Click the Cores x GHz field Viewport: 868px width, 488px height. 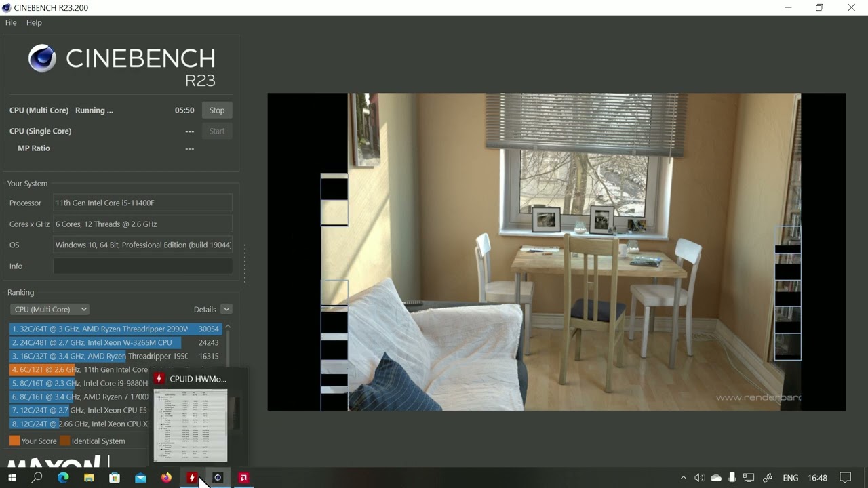(x=142, y=224)
